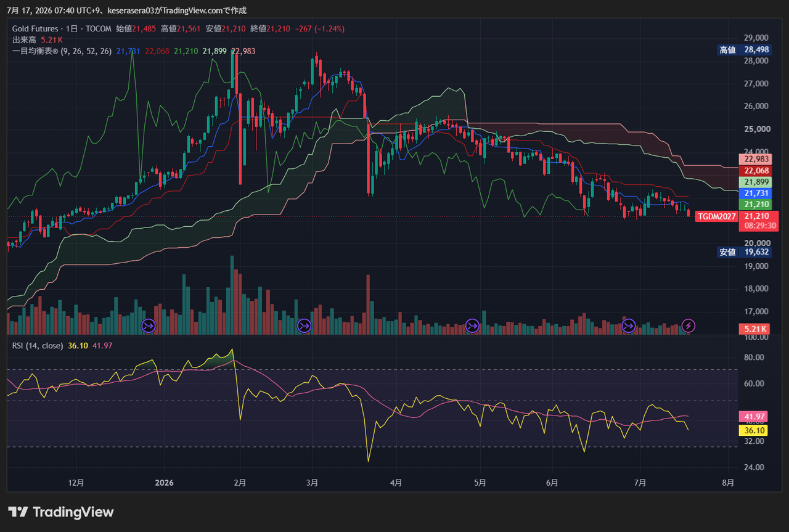Click the 8月 time axis label

[728, 483]
